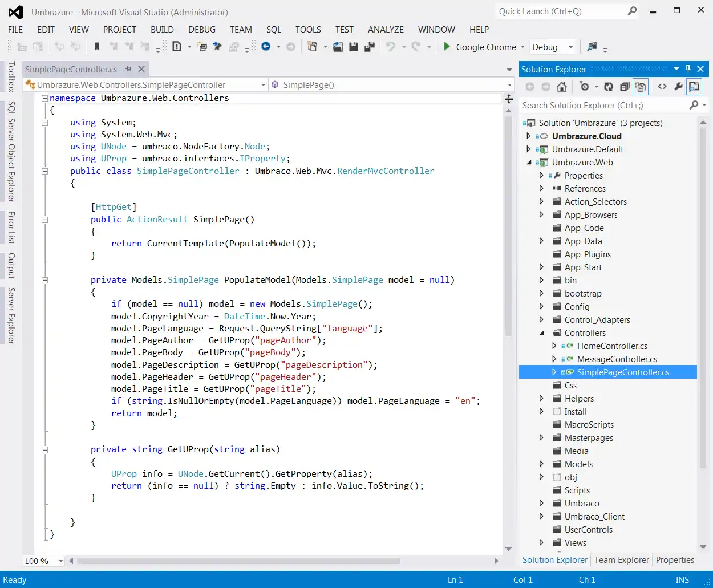Click the Pending Changes Filter clock icon
The width and height of the screenshot is (713, 588).
click(584, 87)
